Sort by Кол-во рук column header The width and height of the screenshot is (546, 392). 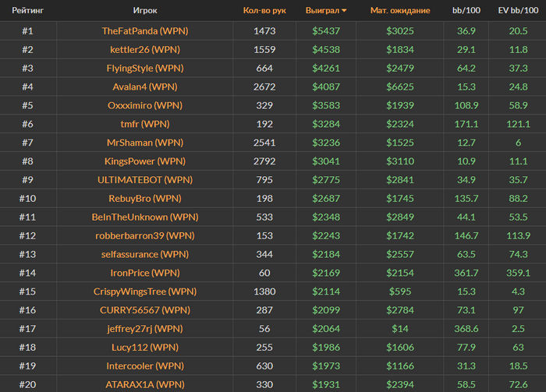[265, 11]
